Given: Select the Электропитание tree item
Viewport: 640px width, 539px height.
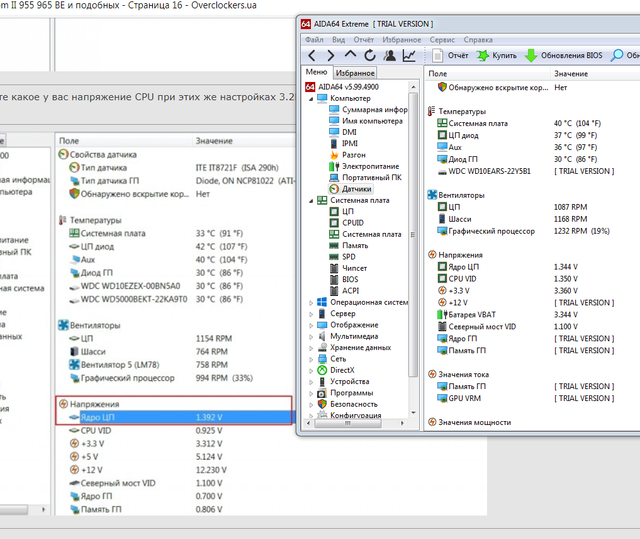Looking at the screenshot, I should coord(364,166).
